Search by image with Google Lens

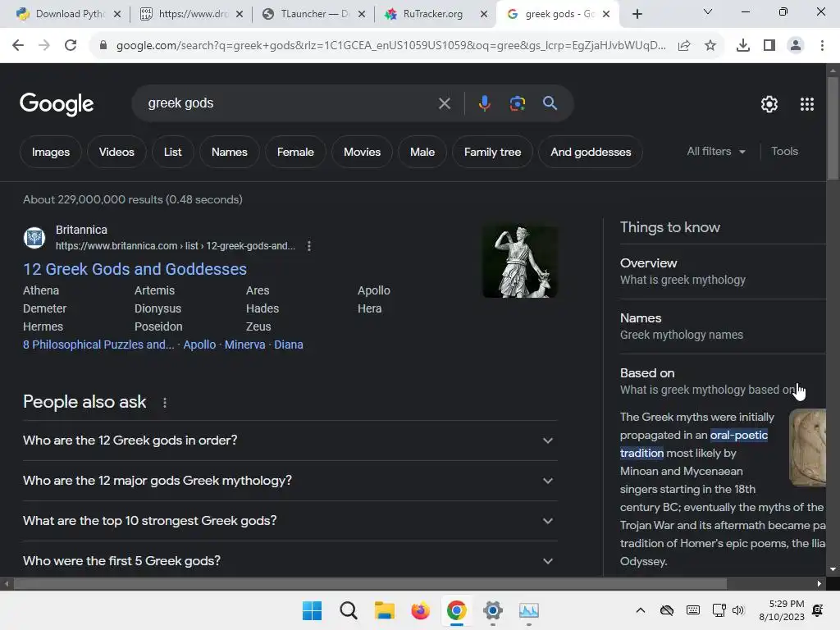click(x=517, y=103)
